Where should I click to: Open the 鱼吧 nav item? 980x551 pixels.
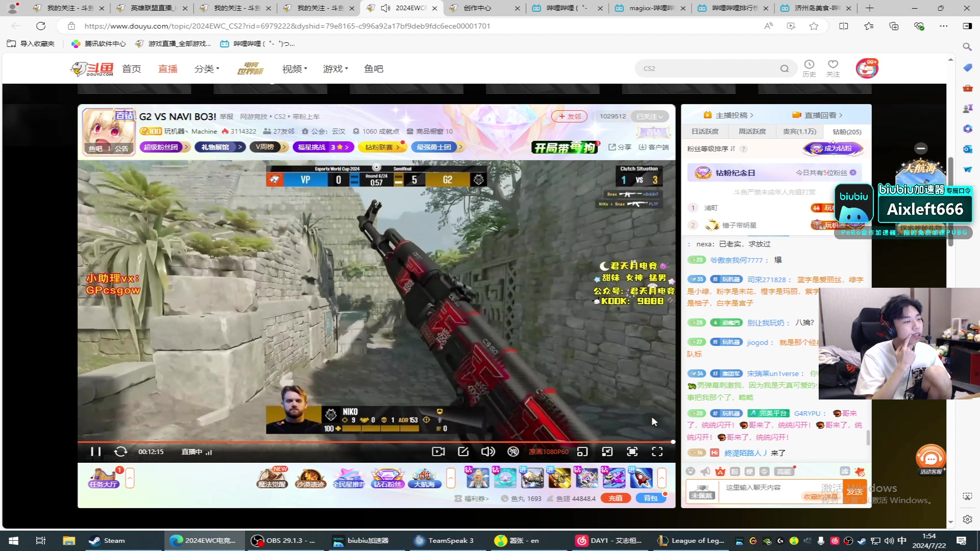[374, 69]
